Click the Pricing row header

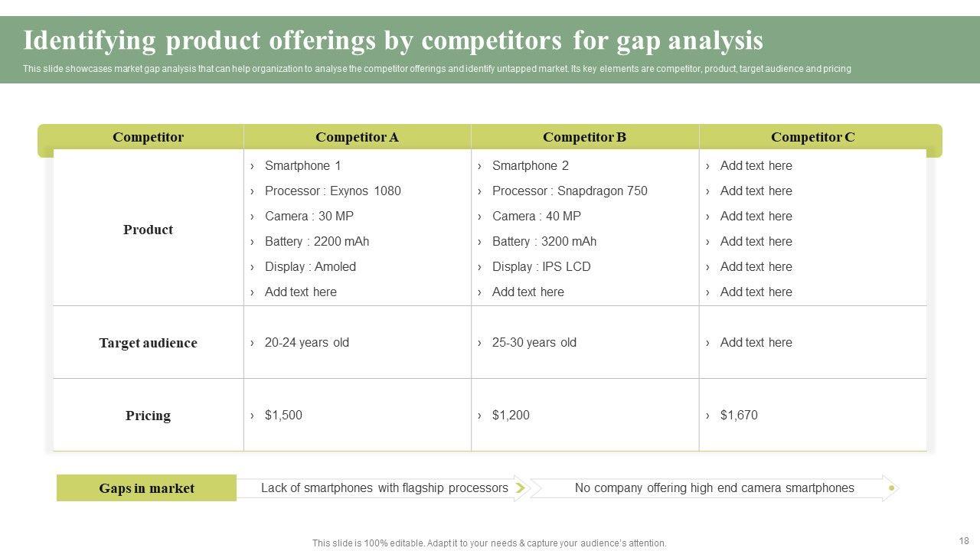pos(148,416)
